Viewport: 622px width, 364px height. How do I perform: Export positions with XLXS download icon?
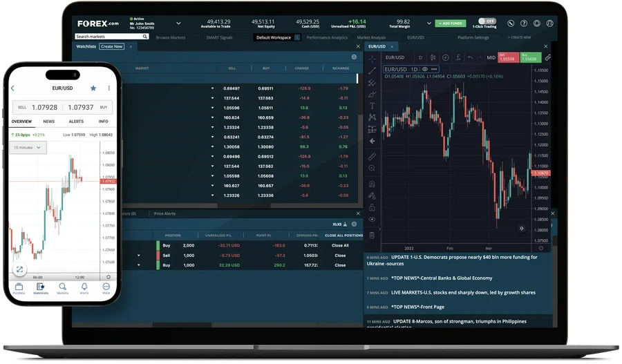tap(340, 224)
